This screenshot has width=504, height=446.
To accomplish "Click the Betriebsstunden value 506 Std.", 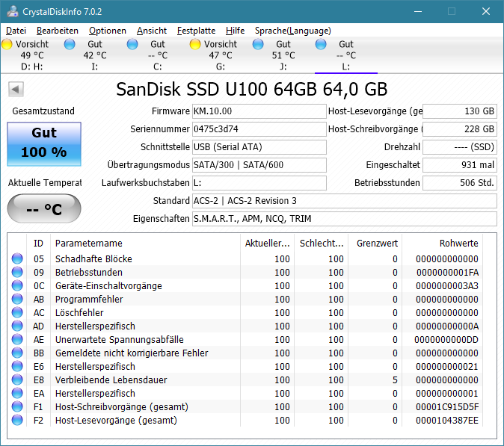I will 460,183.
